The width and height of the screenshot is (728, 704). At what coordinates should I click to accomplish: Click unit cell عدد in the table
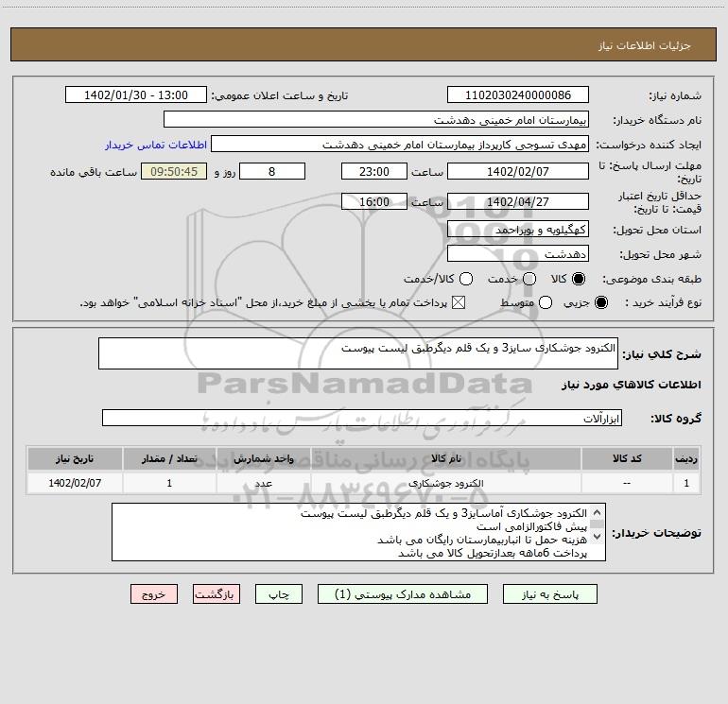[263, 483]
